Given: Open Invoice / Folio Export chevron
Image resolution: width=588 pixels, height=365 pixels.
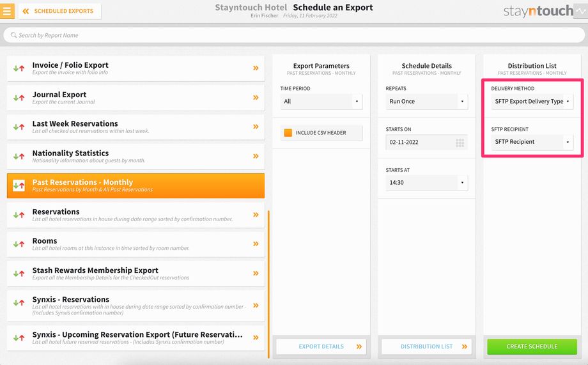Looking at the screenshot, I should pyautogui.click(x=256, y=68).
